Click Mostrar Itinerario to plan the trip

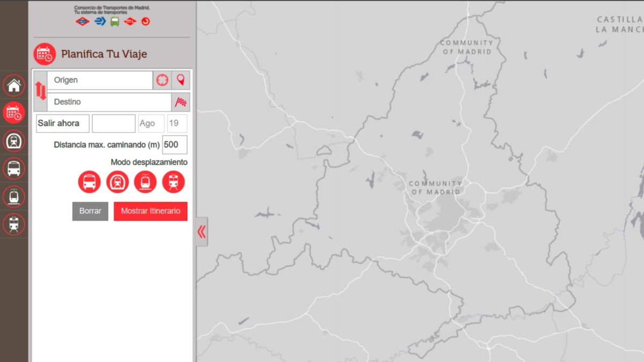[x=150, y=211]
